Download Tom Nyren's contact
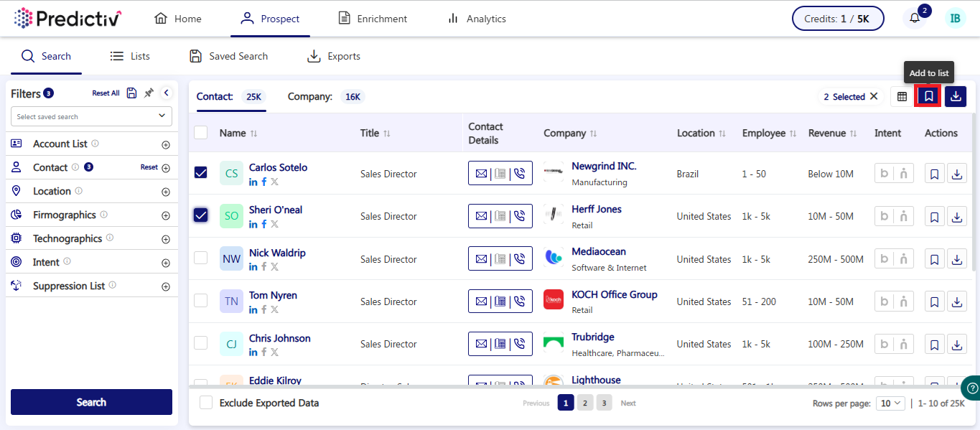This screenshot has width=980, height=430. click(x=957, y=302)
